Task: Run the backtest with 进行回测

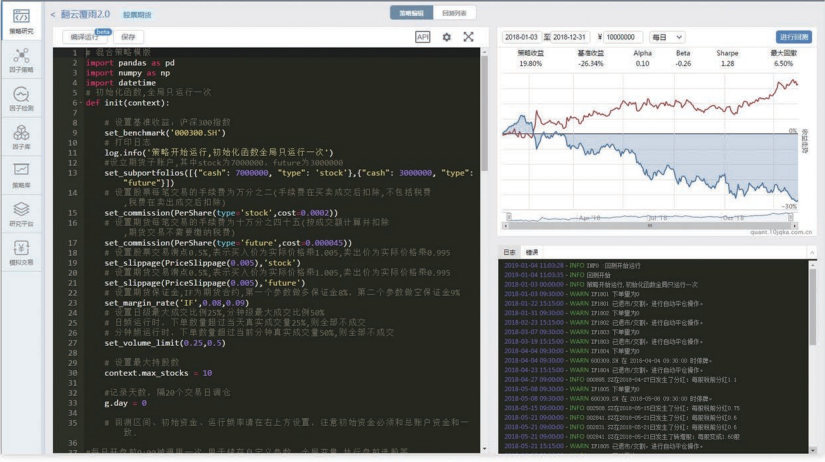Action: tap(795, 36)
